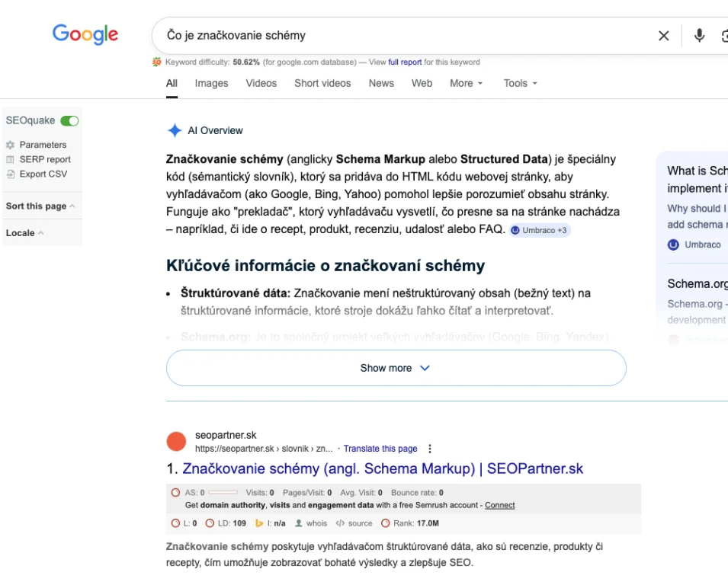728x585 pixels.
Task: Switch to the News tab
Action: 381,83
